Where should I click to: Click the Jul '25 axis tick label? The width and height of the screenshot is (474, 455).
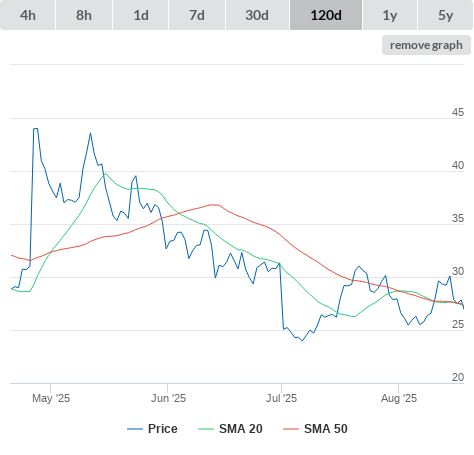pyautogui.click(x=281, y=398)
